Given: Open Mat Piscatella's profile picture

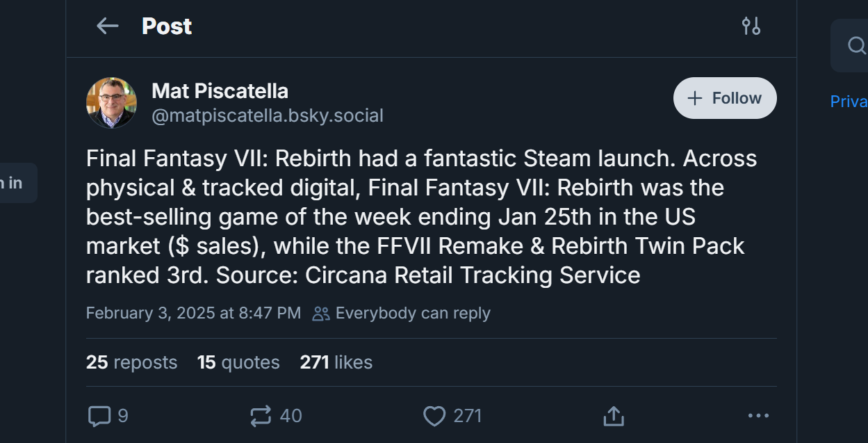Looking at the screenshot, I should pos(111,103).
